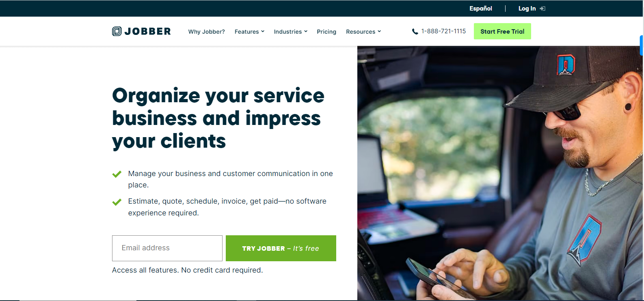
Task: Click the Log In link
Action: pos(527,9)
